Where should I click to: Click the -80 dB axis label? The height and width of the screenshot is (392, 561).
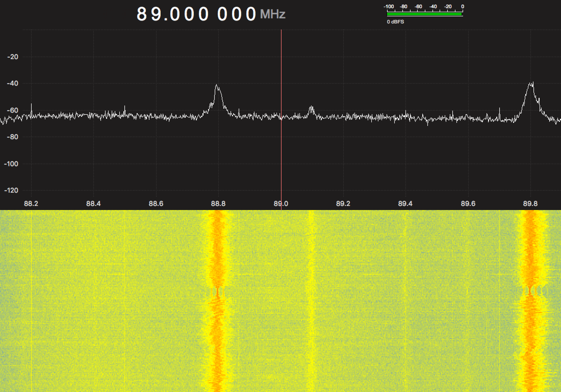13,137
